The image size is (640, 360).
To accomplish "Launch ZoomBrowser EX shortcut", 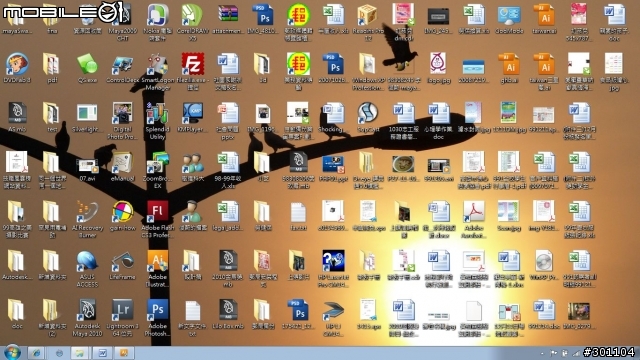I will coord(157,170).
